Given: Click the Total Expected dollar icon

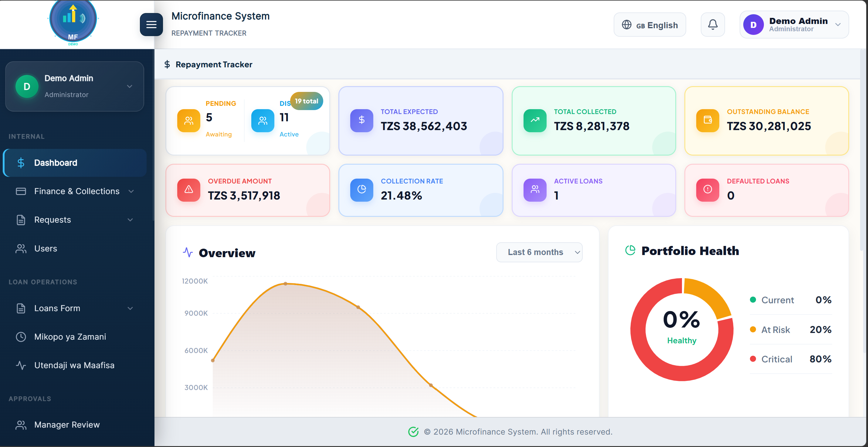Looking at the screenshot, I should (361, 120).
